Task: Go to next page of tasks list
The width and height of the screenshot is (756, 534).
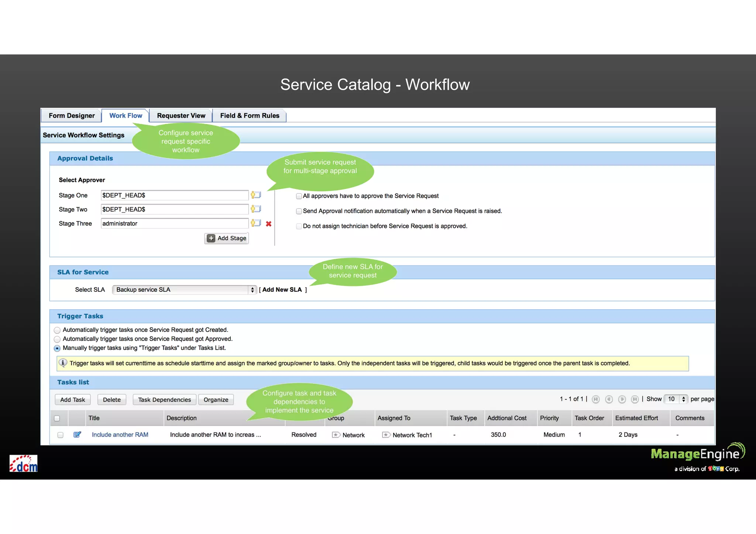Action: coord(622,399)
